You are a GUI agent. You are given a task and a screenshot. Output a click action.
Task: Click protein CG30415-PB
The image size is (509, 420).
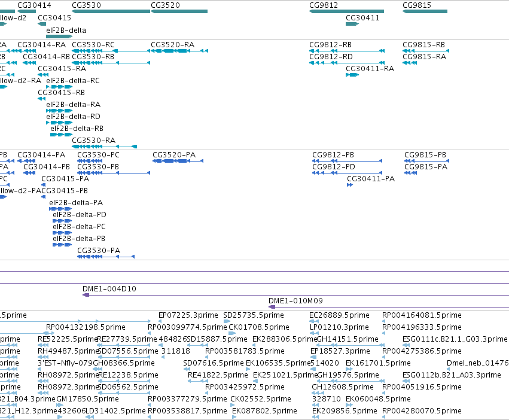[x=65, y=191]
